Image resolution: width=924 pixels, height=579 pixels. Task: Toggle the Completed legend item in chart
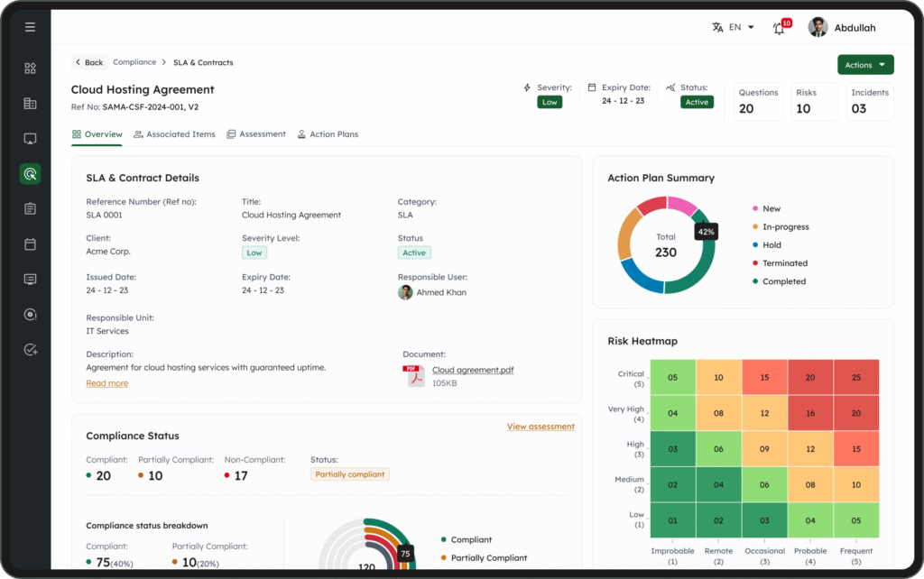[783, 281]
